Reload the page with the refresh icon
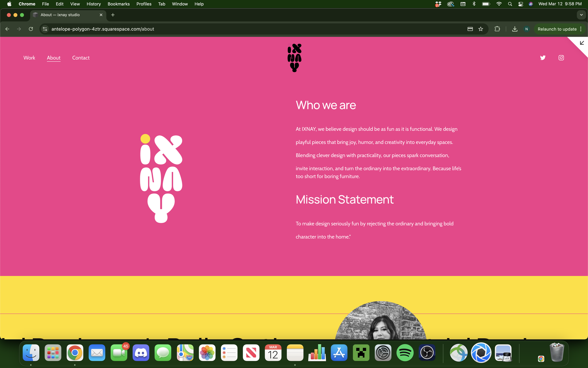This screenshot has width=588, height=368. (x=31, y=29)
